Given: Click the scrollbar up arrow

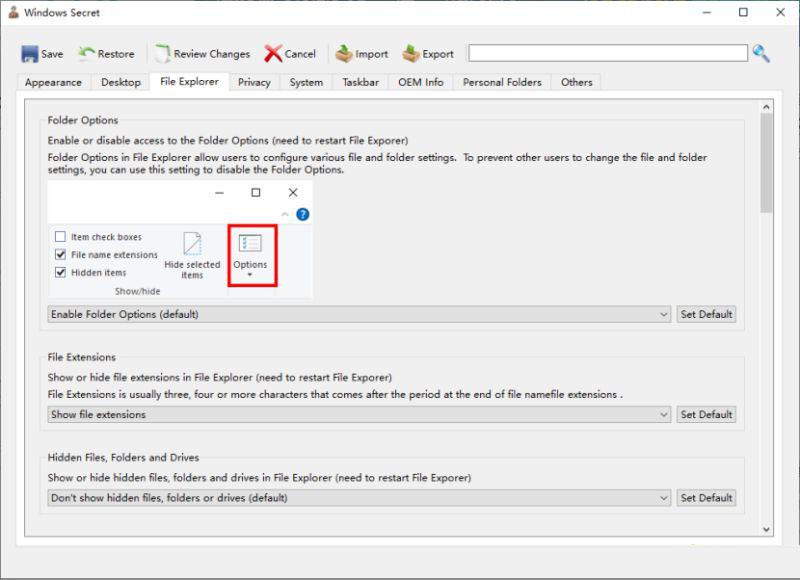Looking at the screenshot, I should 766,107.
